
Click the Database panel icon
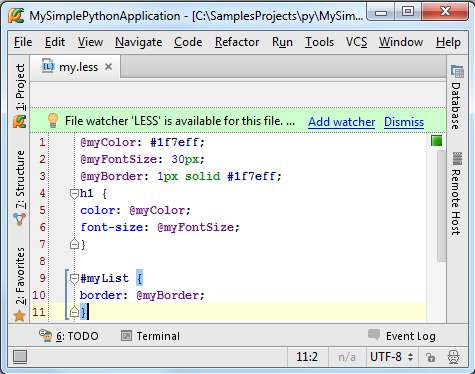[x=457, y=71]
